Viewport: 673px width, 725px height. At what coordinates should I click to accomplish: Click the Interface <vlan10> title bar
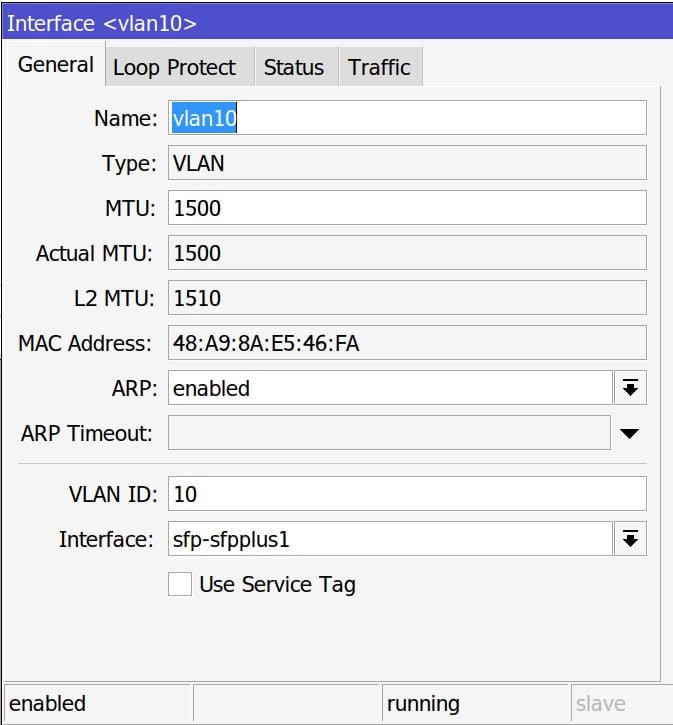(x=336, y=20)
